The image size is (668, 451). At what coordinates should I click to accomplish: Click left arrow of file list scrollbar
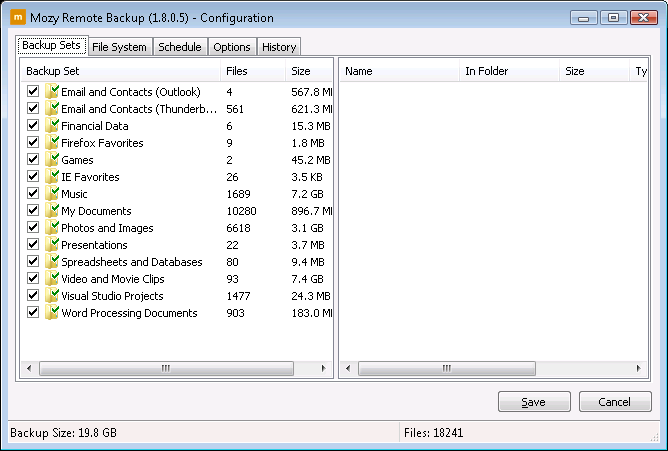(349, 369)
